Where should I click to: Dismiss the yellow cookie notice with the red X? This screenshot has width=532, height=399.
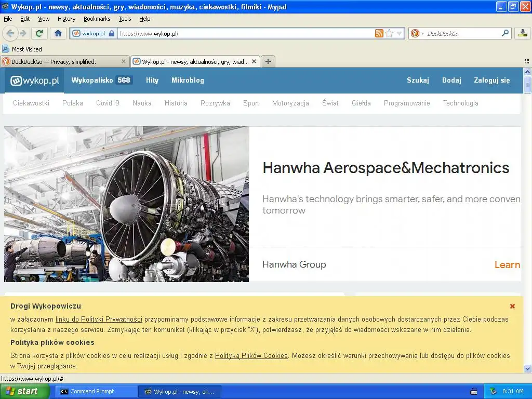point(512,306)
